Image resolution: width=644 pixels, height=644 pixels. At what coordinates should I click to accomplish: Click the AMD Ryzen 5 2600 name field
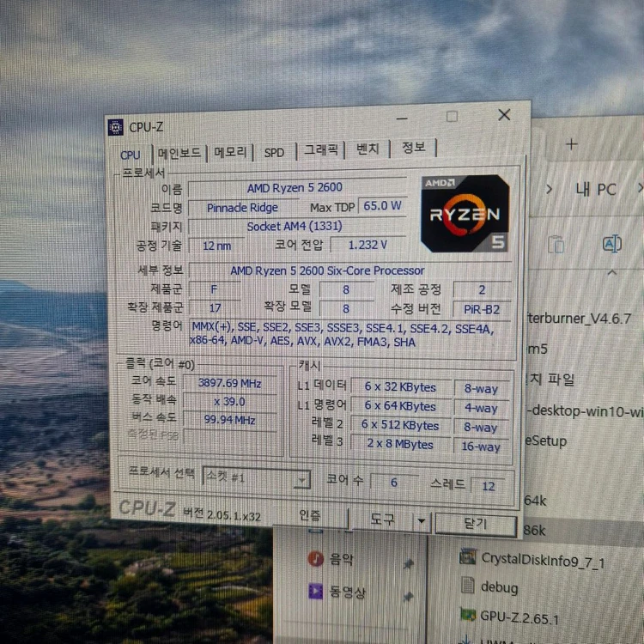(297, 188)
